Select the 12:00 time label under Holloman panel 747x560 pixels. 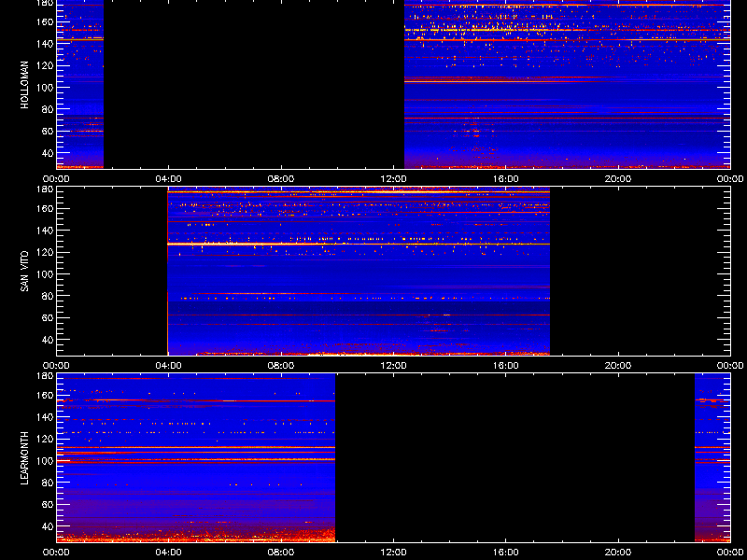coord(393,179)
